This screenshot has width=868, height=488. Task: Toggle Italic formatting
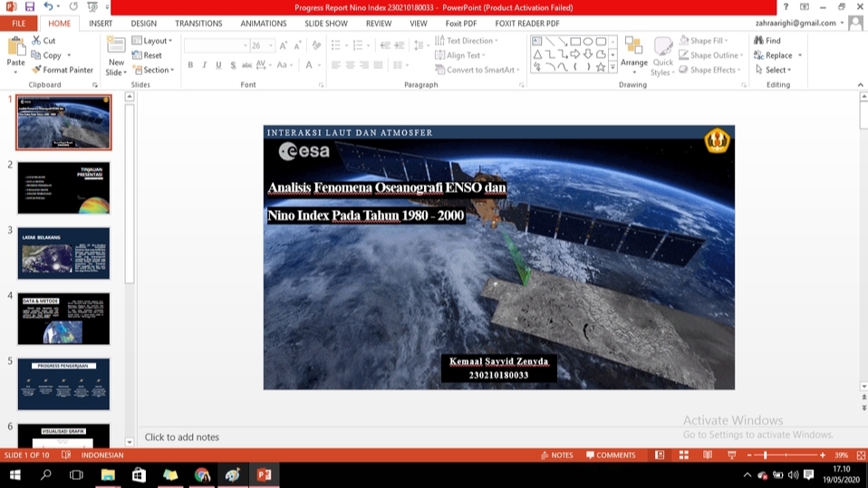pyautogui.click(x=204, y=65)
